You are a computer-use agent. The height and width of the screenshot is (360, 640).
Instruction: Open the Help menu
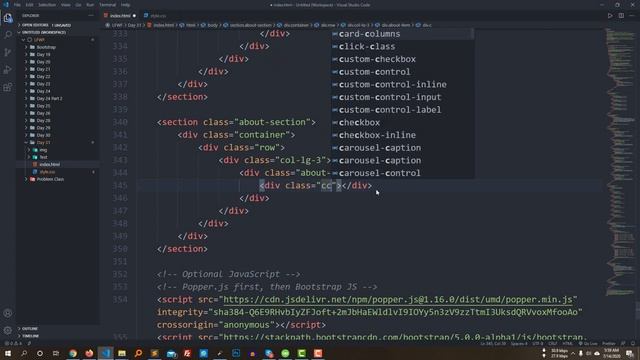click(125, 5)
